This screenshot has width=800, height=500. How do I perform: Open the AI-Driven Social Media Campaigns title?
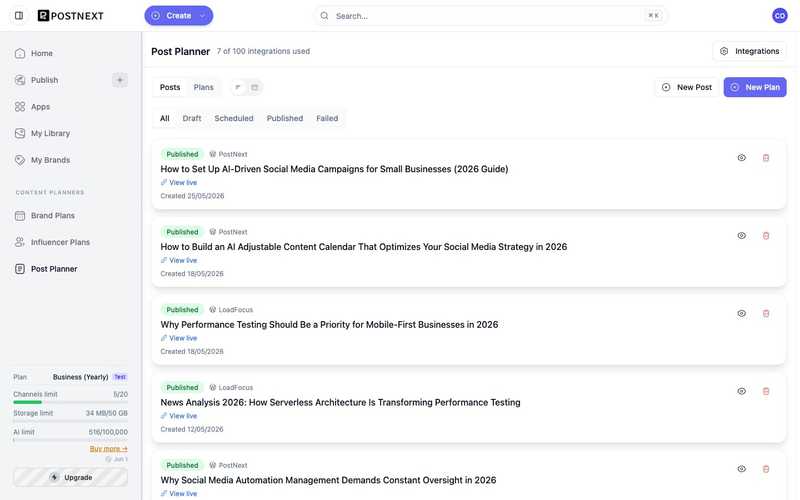tap(334, 169)
